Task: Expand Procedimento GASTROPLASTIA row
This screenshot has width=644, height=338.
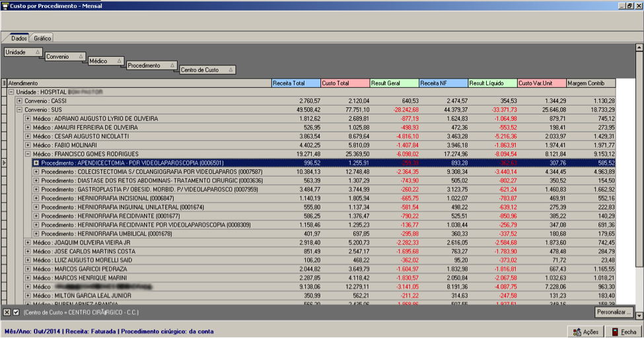Action: tap(36, 190)
